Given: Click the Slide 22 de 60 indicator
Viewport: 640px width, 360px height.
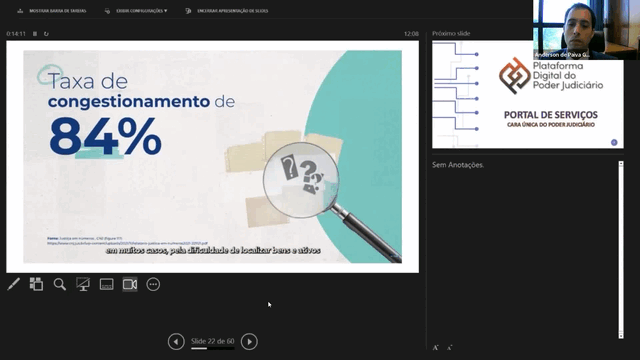Looking at the screenshot, I should point(213,341).
